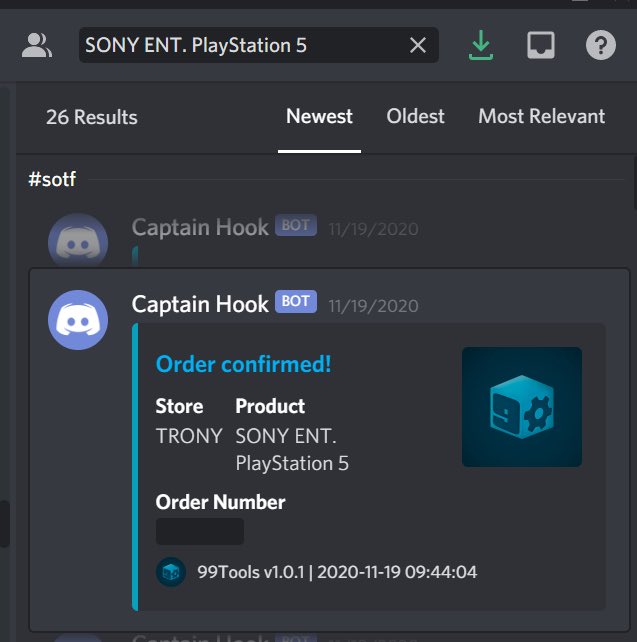The image size is (637, 642).
Task: Click the results scrollbar on right edge
Action: pos(635,183)
